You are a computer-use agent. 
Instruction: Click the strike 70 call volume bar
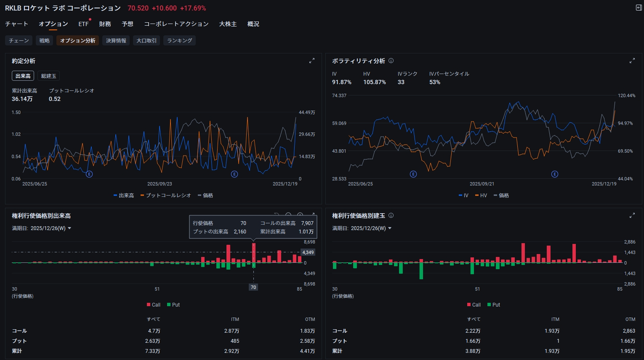click(253, 253)
